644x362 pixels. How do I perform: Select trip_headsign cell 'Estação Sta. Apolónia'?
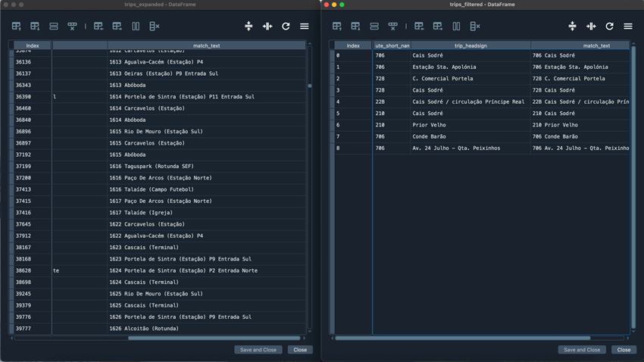(x=470, y=67)
